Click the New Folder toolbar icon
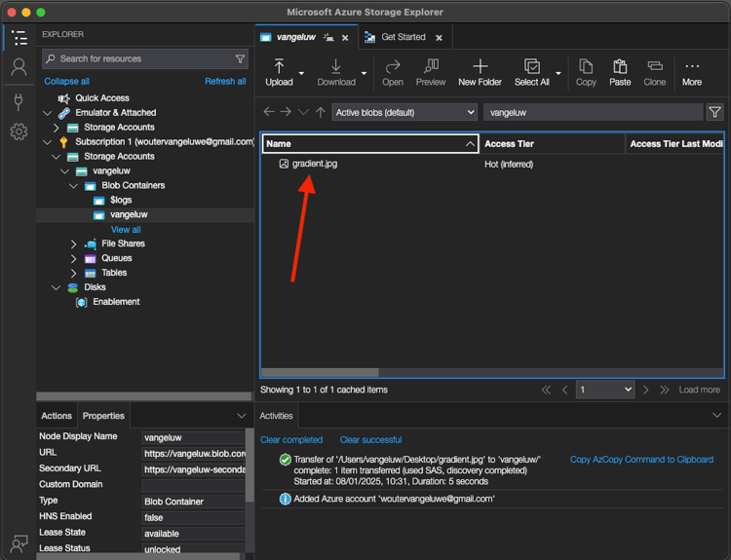 pyautogui.click(x=480, y=72)
